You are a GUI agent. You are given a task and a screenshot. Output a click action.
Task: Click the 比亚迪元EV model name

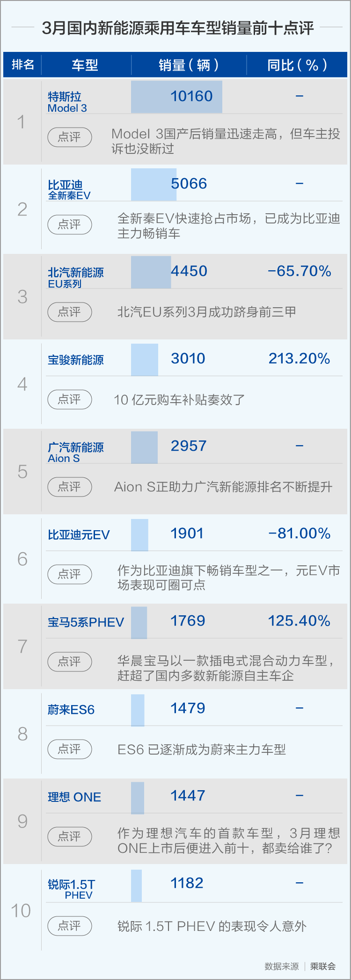click(79, 534)
